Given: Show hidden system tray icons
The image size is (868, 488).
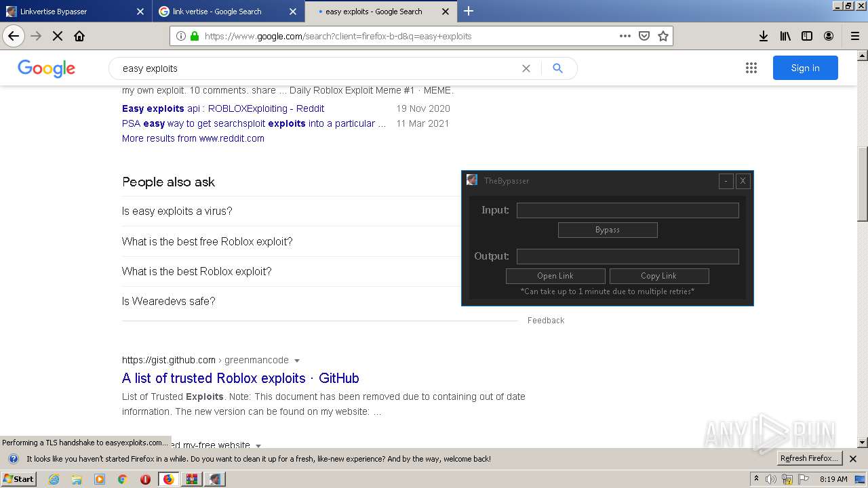Looking at the screenshot, I should [756, 479].
